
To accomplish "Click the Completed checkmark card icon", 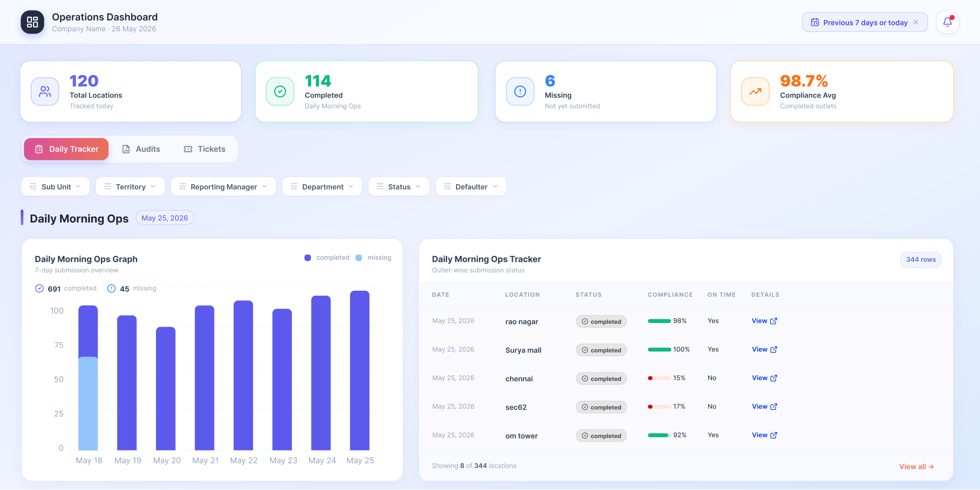I will [280, 91].
